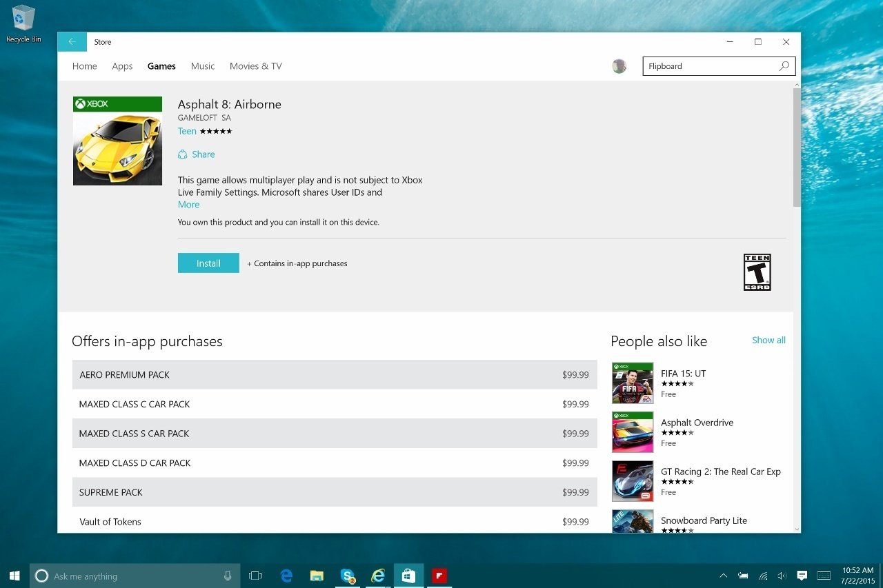The image size is (883, 588).
Task: Launch Microsoft Edge from the taskbar
Action: click(x=286, y=576)
